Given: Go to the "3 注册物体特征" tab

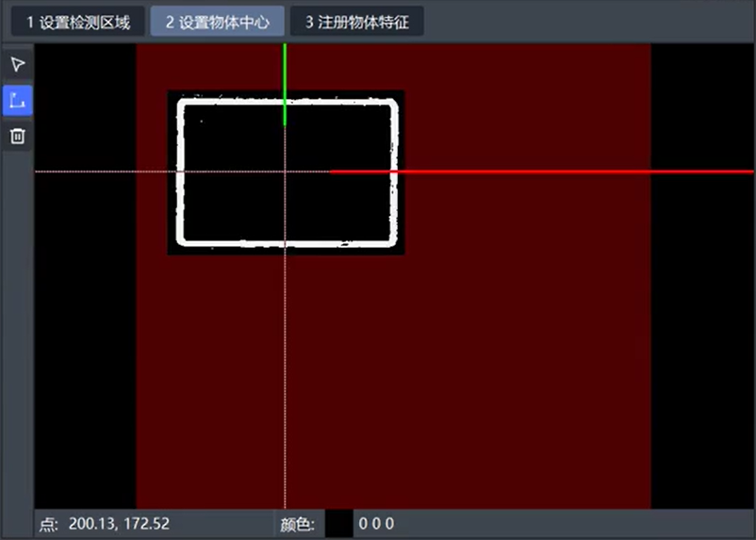Looking at the screenshot, I should coord(357,22).
